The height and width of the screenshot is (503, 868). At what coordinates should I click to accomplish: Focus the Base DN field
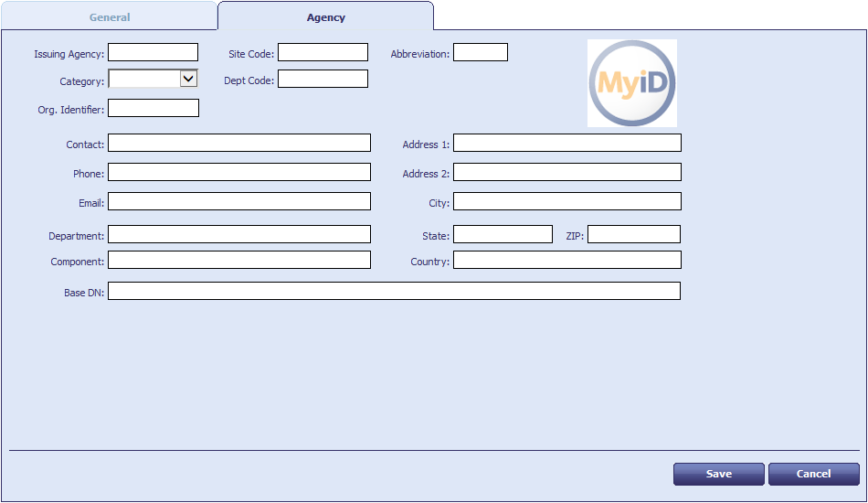pyautogui.click(x=394, y=291)
